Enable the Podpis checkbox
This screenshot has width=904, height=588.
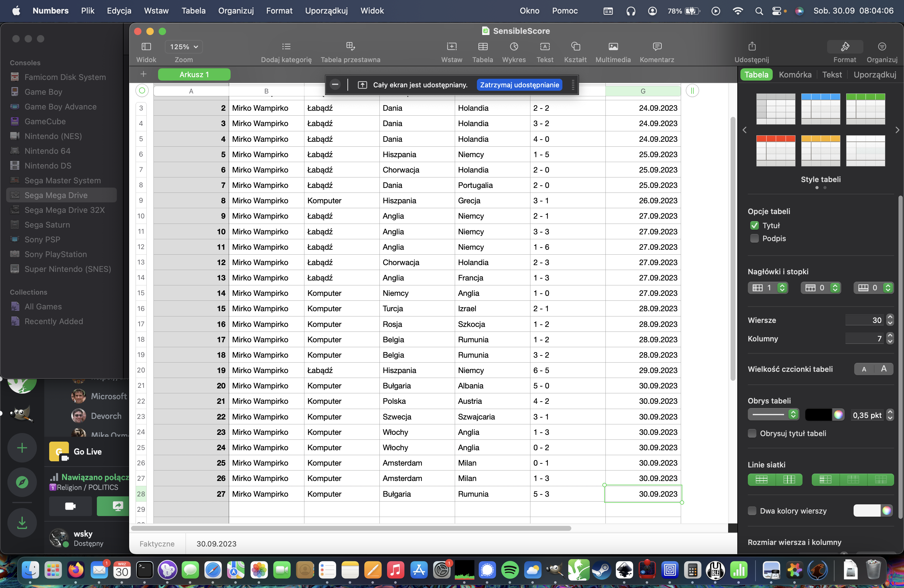tap(754, 239)
